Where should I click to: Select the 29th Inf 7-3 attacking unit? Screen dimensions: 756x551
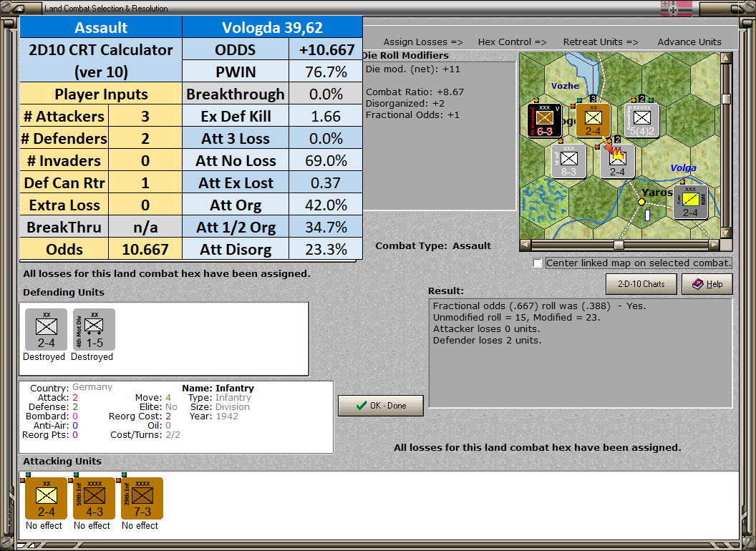142,499
